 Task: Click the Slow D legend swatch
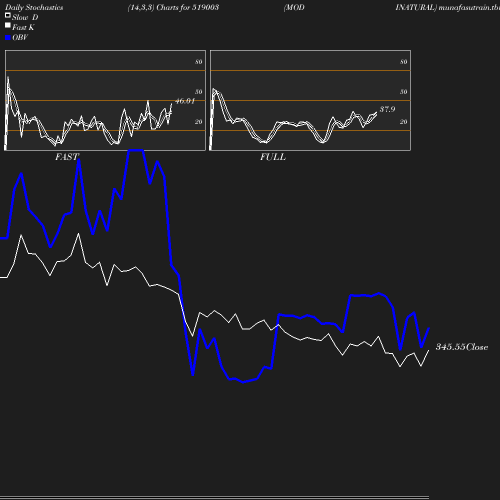pyautogui.click(x=8, y=15)
